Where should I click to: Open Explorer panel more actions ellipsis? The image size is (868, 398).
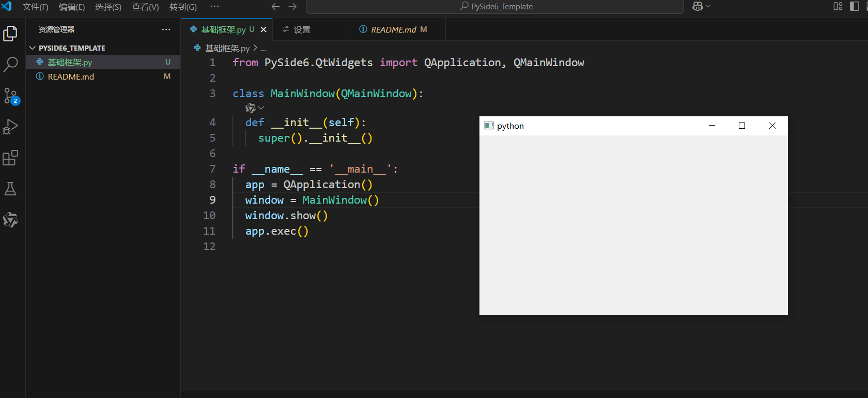pyautogui.click(x=166, y=29)
